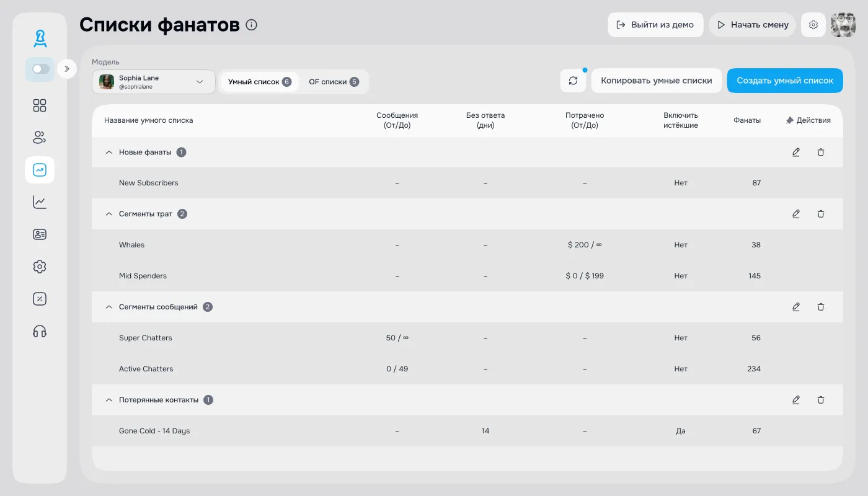Switch to the Умный список tab
The width and height of the screenshot is (868, 496).
click(259, 82)
